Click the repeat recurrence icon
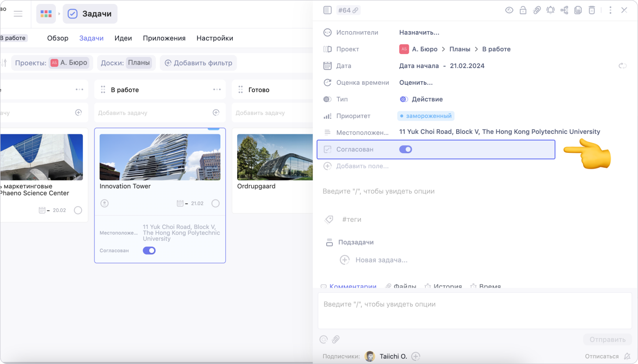This screenshot has width=638, height=364. pyautogui.click(x=623, y=66)
